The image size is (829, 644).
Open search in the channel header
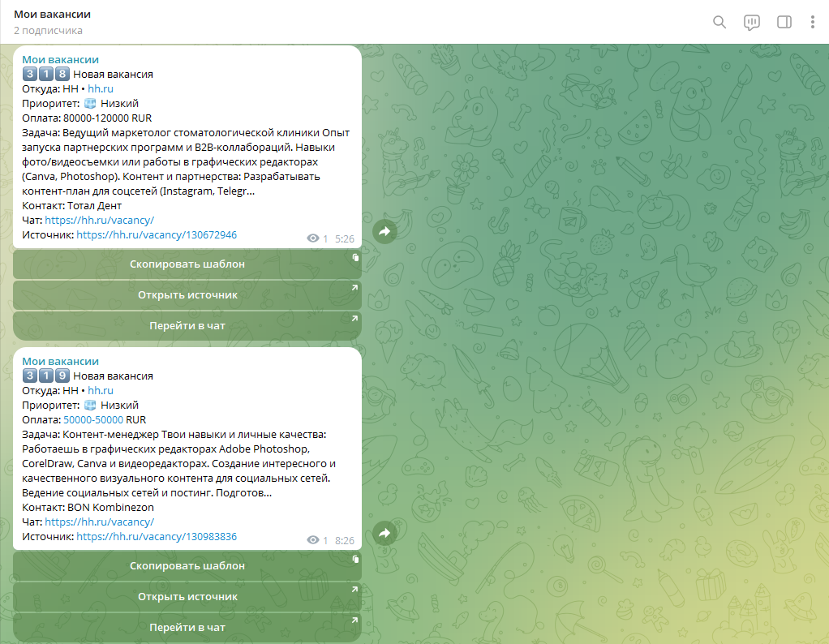tap(719, 22)
